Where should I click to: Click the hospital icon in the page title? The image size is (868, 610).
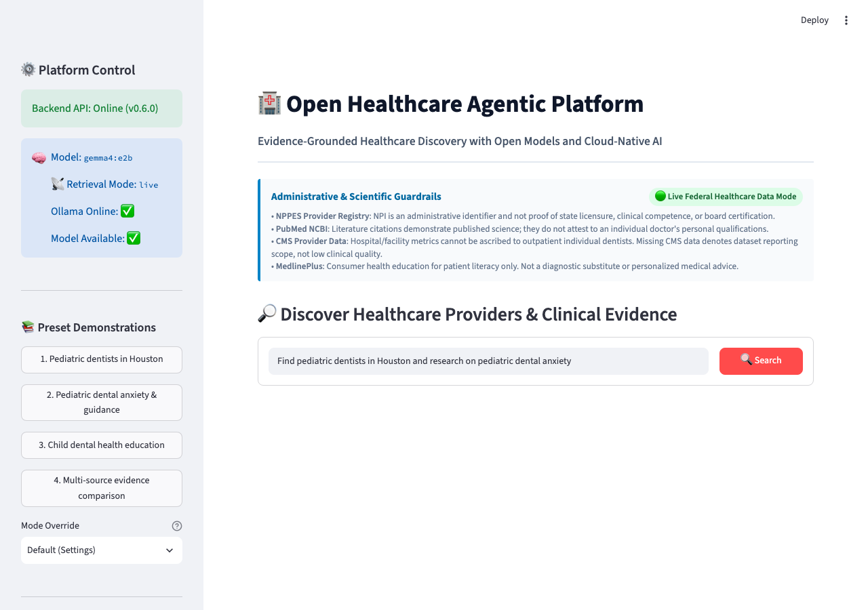click(x=269, y=104)
